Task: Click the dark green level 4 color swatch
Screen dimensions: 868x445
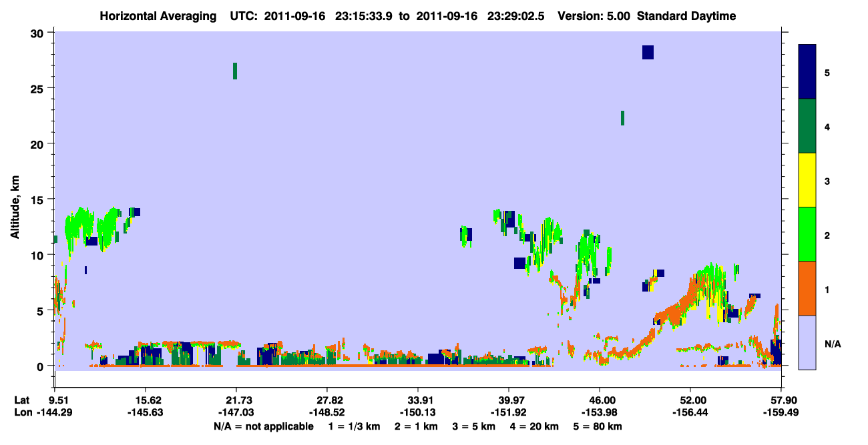Action: (807, 126)
